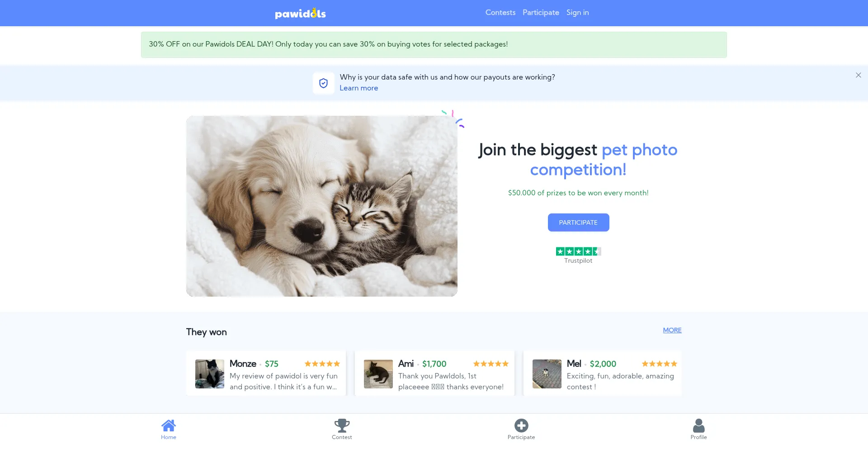Viewport: 868px width, 449px height.
Task: Click the 30% OFF deal day banner
Action: pos(434,44)
